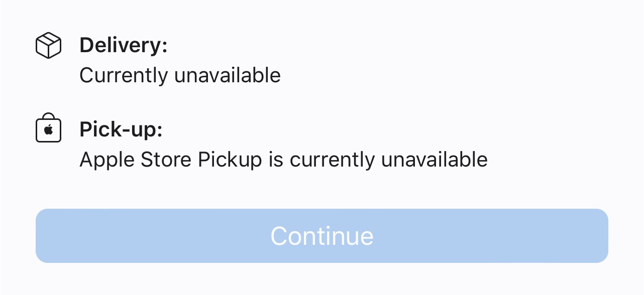Select the status line under Delivery
644x295 pixels.
click(180, 76)
